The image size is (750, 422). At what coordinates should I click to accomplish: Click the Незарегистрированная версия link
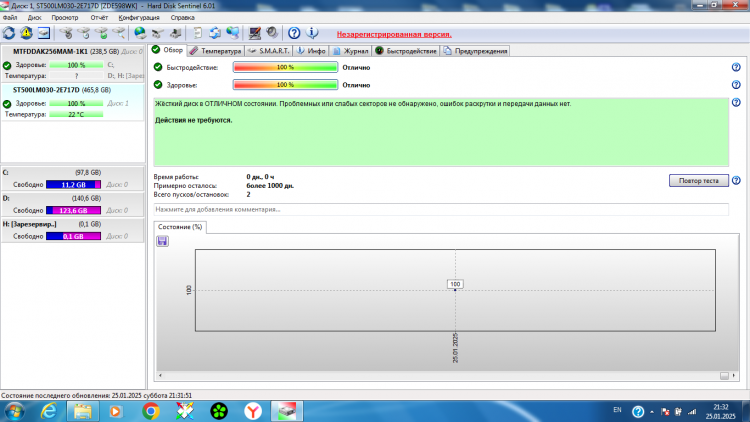[394, 34]
